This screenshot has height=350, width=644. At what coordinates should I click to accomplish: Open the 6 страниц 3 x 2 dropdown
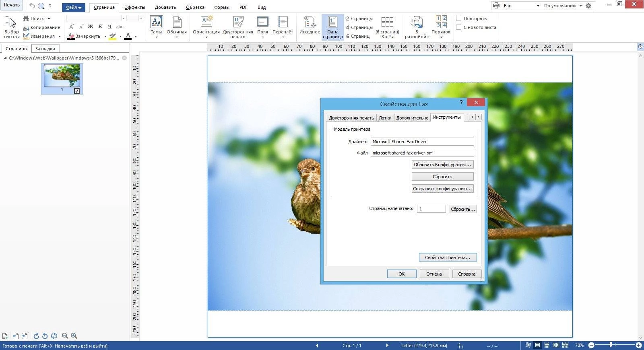[387, 27]
